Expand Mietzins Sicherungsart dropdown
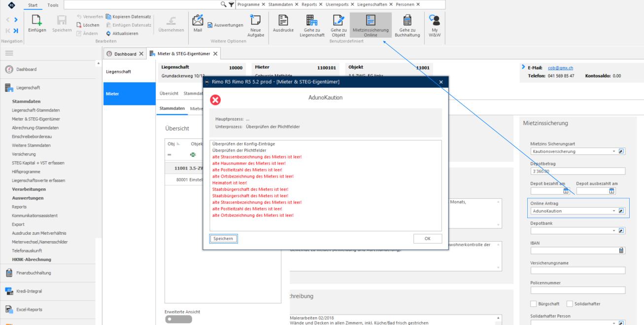The image size is (644, 325). click(x=614, y=151)
